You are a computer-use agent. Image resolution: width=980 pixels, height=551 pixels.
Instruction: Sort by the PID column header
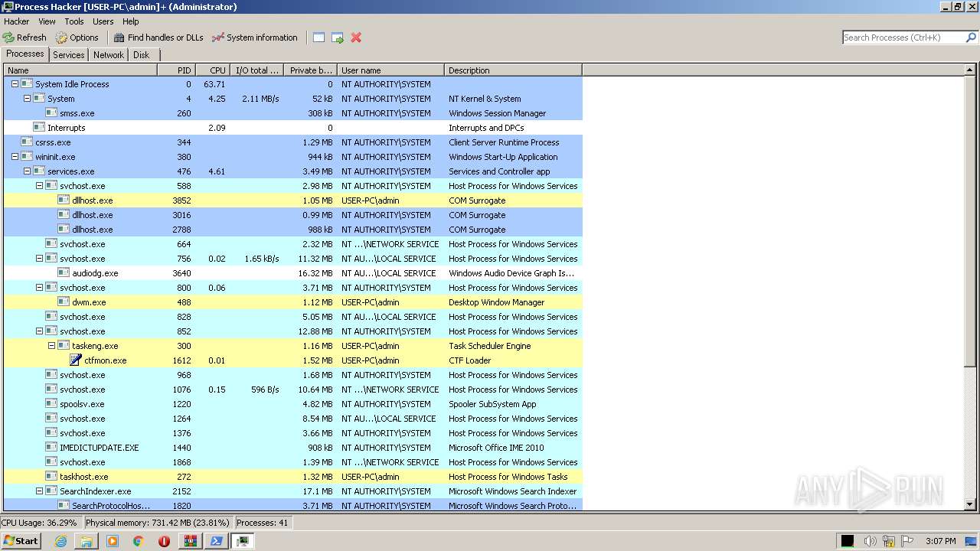[177, 70]
